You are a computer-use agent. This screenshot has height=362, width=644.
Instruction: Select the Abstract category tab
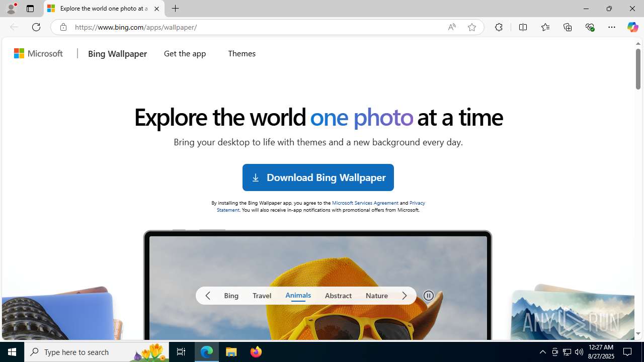click(338, 296)
